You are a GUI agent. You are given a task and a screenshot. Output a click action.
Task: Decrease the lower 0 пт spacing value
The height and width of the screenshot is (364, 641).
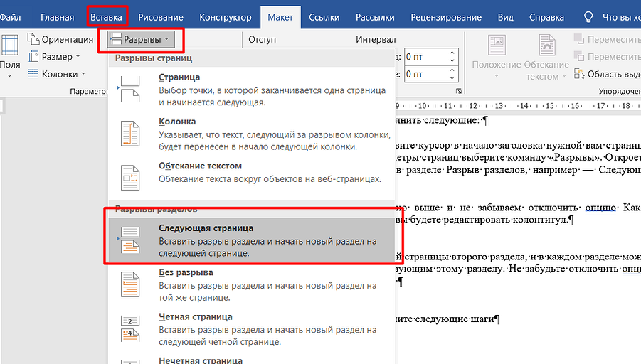(x=452, y=78)
